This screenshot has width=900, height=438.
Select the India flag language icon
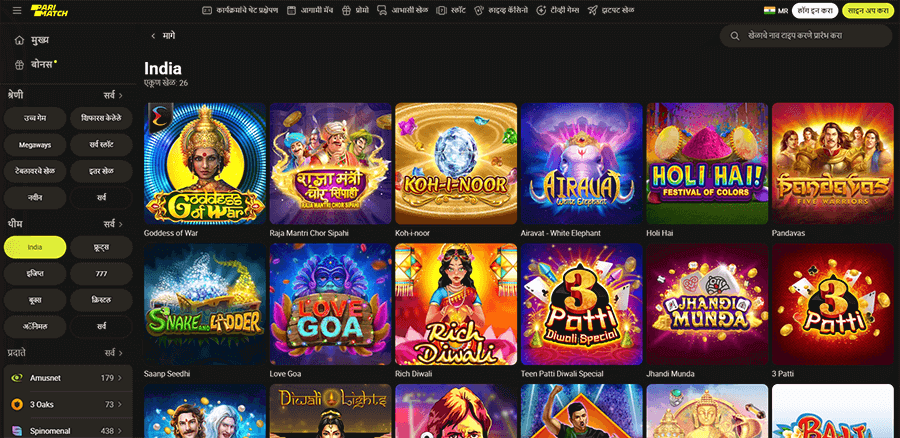(x=769, y=10)
